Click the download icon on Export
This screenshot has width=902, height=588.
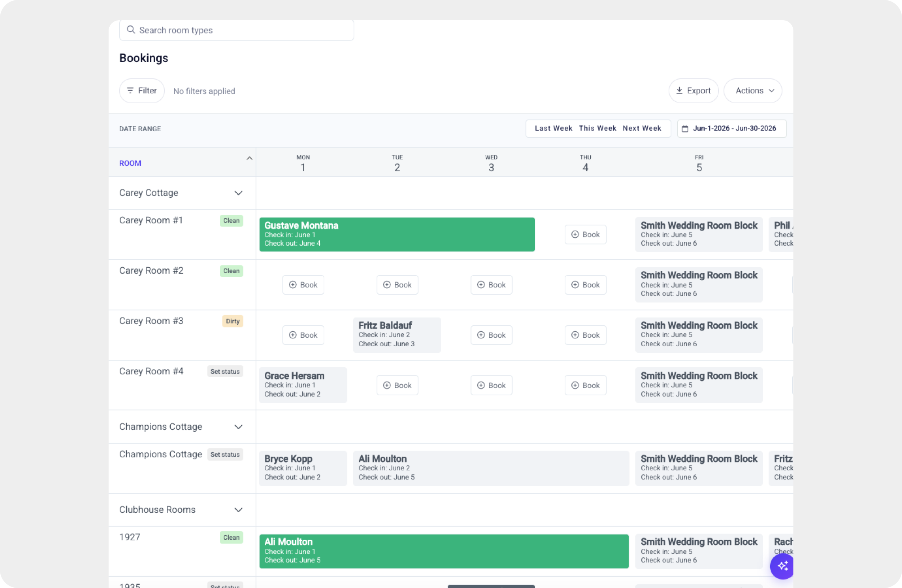pyautogui.click(x=679, y=91)
